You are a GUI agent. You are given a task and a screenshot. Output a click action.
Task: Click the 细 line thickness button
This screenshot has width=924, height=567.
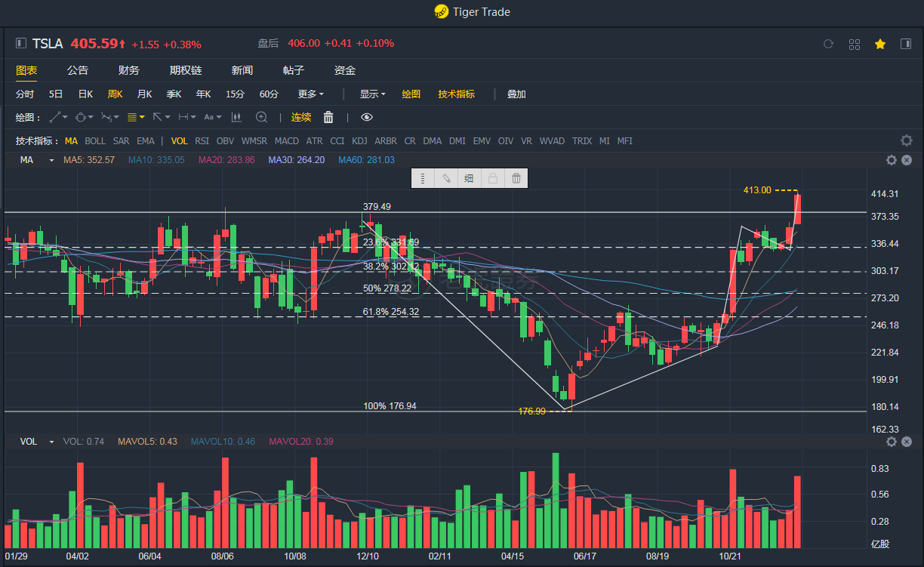pos(469,178)
